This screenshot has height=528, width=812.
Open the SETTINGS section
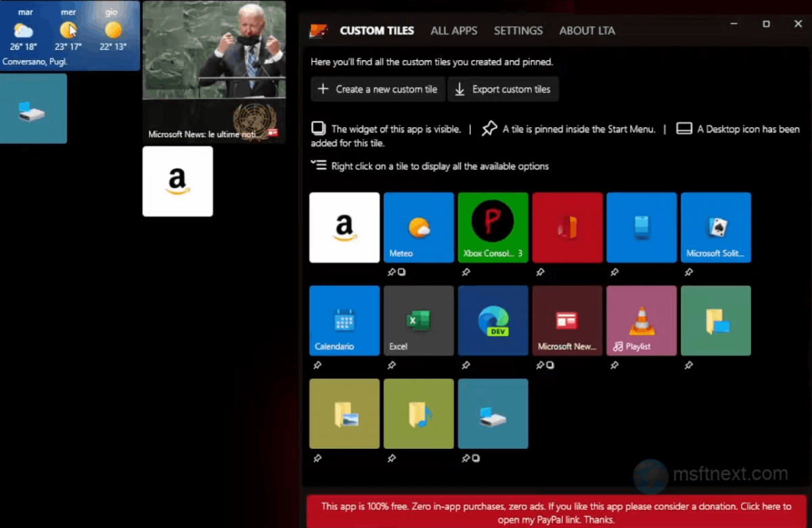(518, 30)
